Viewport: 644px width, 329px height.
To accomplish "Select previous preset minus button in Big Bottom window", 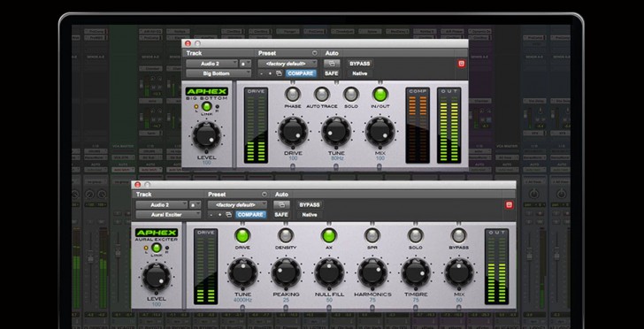I will coord(262,73).
